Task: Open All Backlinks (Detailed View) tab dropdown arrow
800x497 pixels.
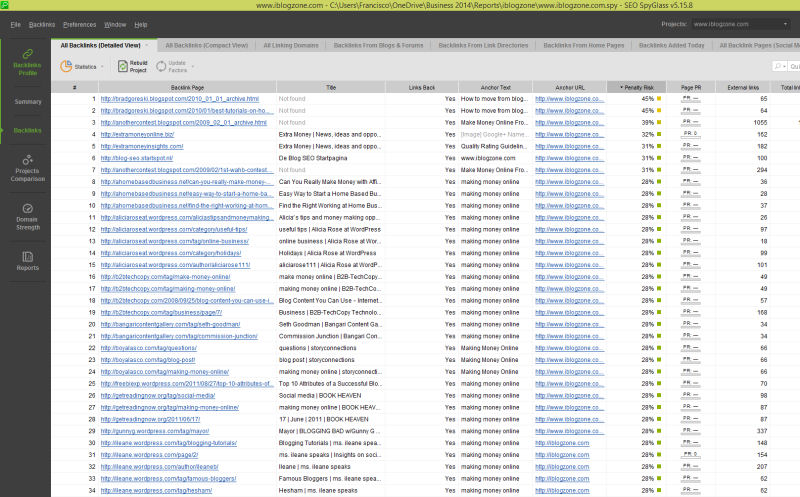Action: (147, 45)
